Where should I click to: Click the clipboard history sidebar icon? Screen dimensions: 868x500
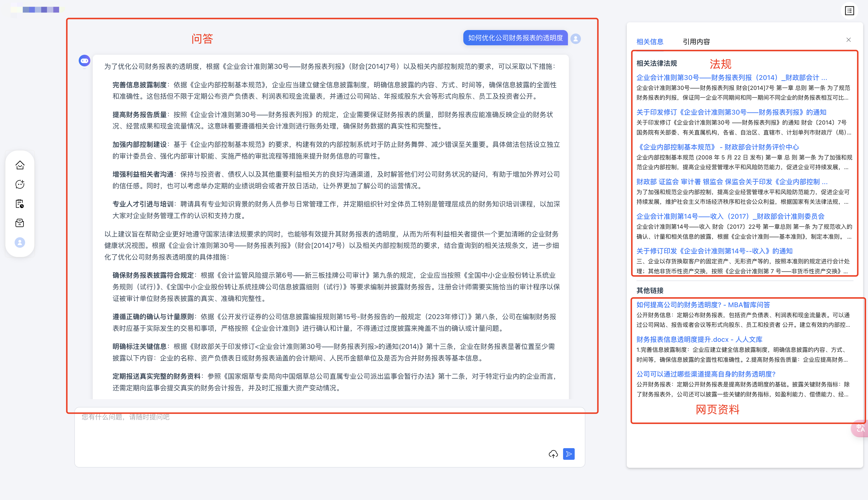pos(20,204)
